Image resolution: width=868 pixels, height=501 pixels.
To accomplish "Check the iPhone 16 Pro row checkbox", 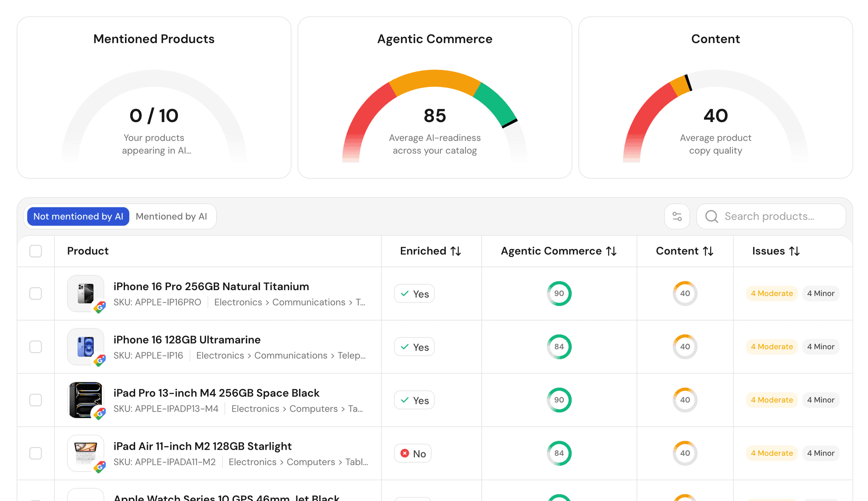I will click(36, 294).
